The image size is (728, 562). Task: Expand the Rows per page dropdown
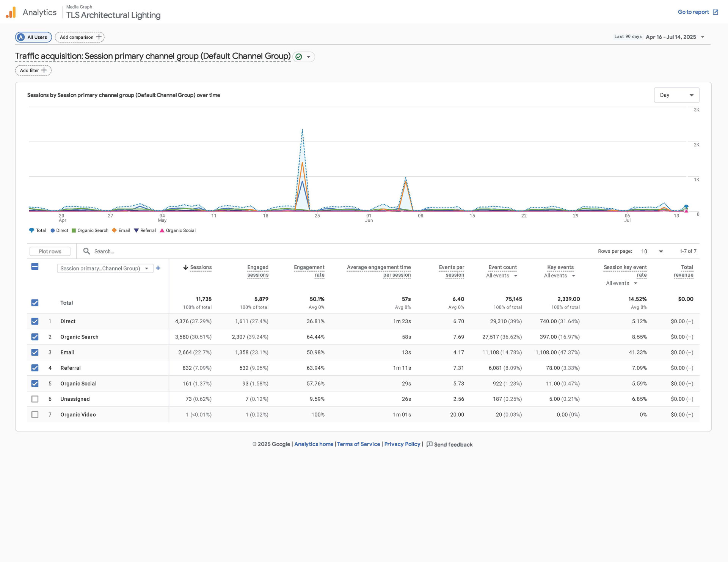[x=661, y=252]
